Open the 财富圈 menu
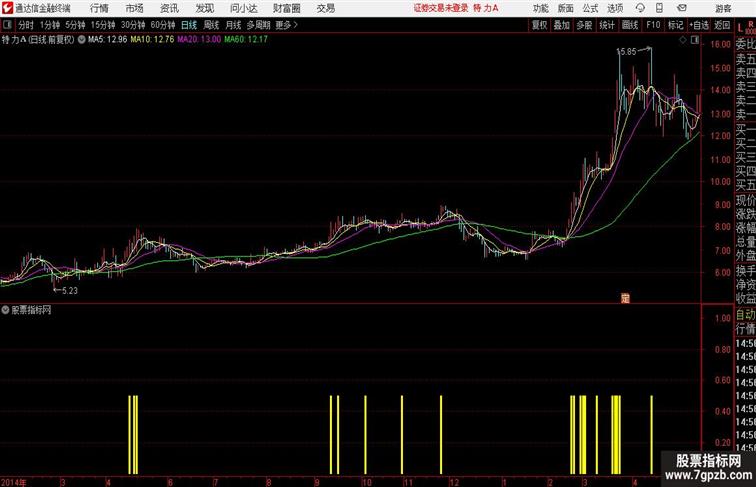This screenshot has width=756, height=487. 286,8
